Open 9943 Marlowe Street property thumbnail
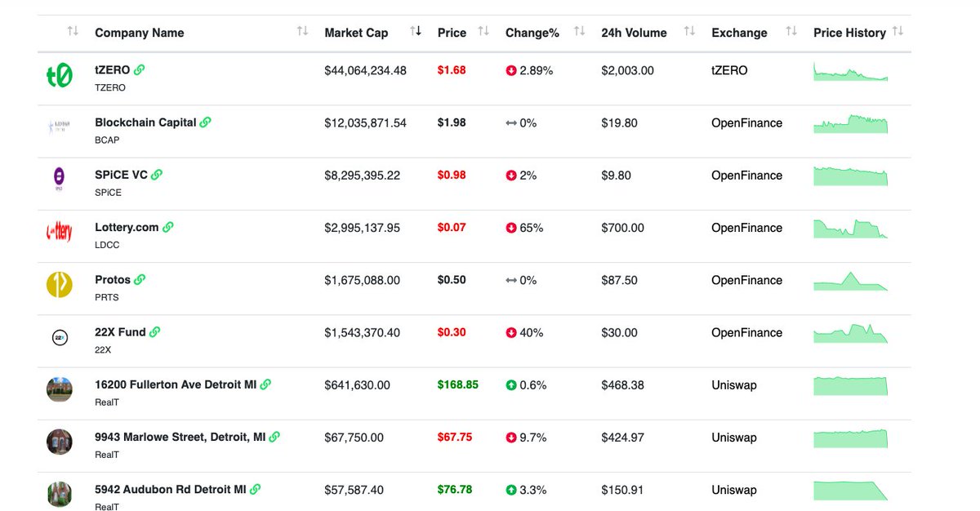The image size is (980, 511). (x=59, y=442)
